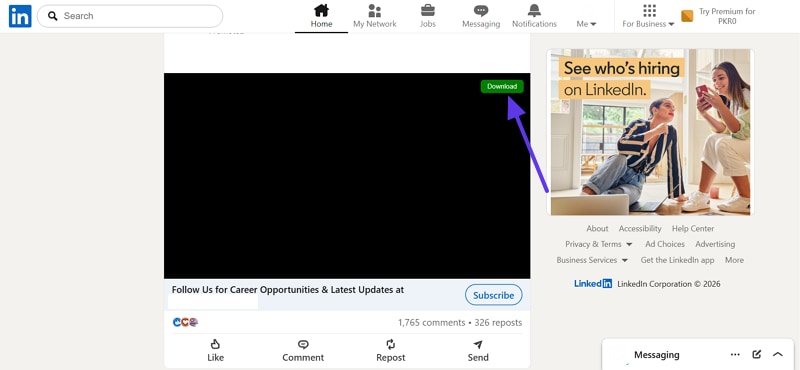Go to the Home tab
This screenshot has height=370, width=800.
click(321, 16)
